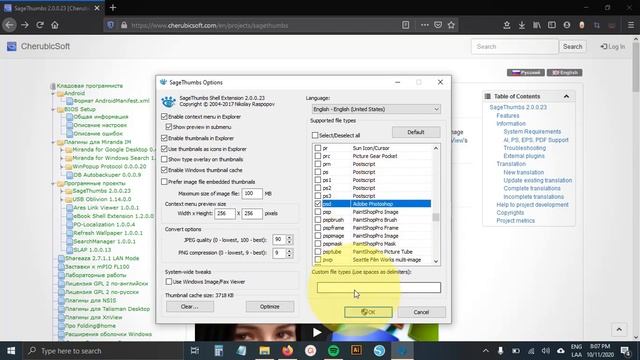Collapse the BIOS Setup tree folder

pos(53,109)
